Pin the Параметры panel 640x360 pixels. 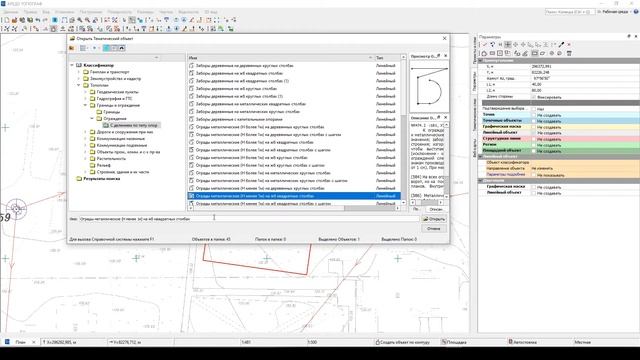coord(629,36)
